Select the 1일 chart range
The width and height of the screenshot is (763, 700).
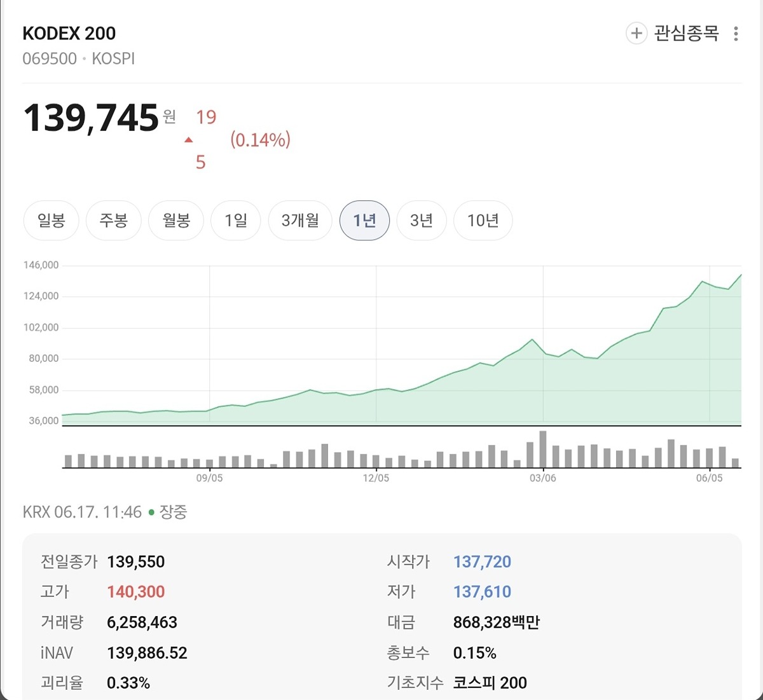click(x=236, y=221)
